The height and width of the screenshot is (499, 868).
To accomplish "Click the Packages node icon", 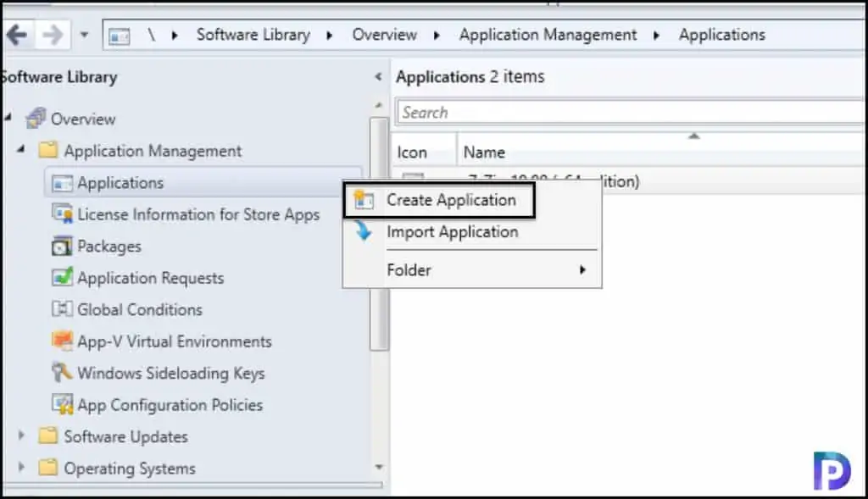I will (x=61, y=247).
